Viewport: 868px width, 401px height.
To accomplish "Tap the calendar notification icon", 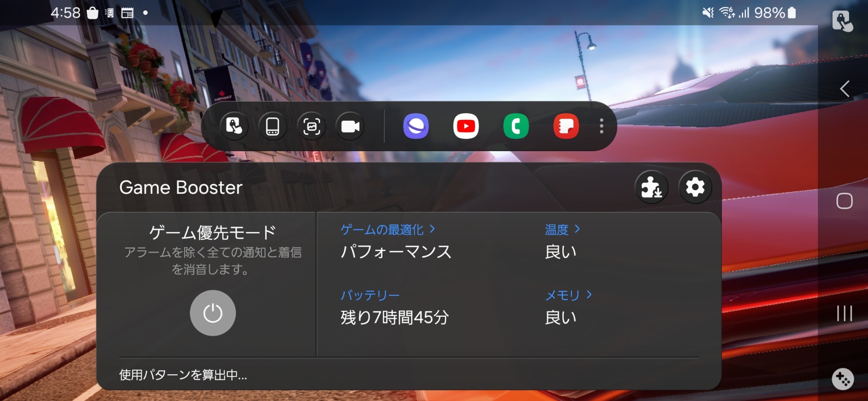I will coord(127,13).
